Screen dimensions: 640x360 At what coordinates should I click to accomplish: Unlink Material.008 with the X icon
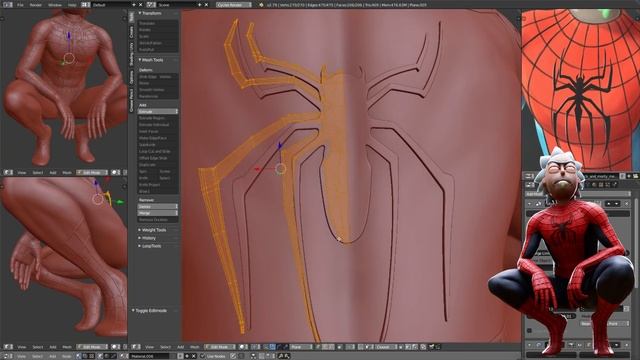pos(193,356)
